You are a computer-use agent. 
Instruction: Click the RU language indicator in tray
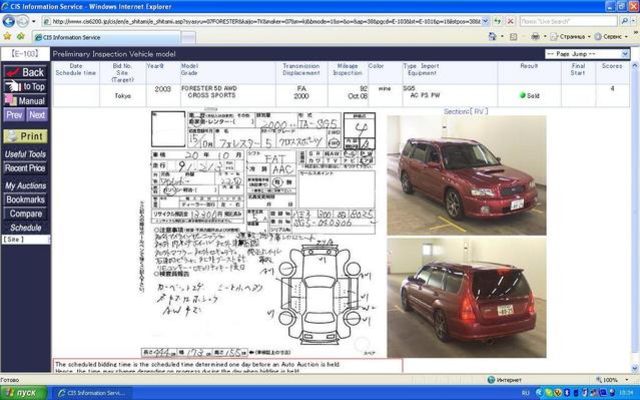tap(525, 393)
